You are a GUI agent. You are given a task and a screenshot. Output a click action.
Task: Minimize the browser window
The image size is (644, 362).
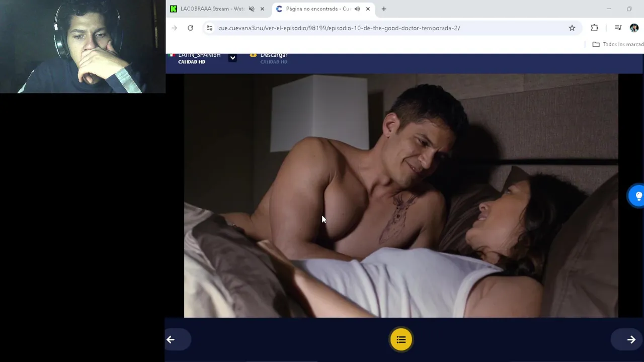609,9
